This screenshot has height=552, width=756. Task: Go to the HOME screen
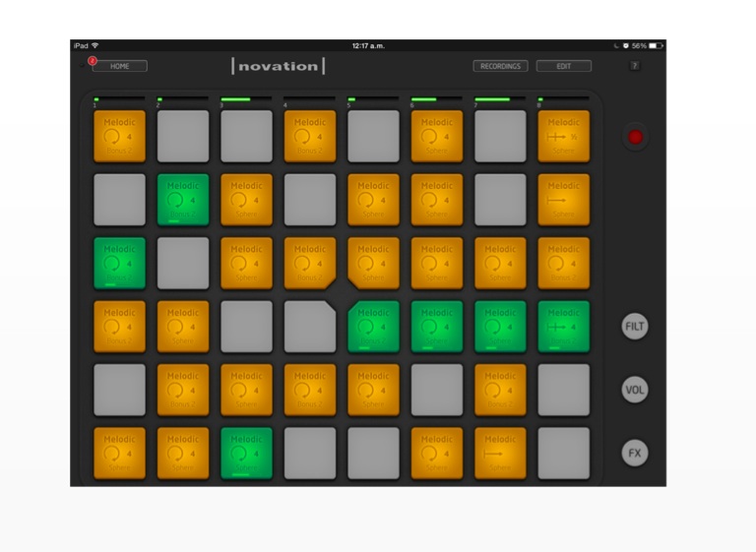pos(120,66)
